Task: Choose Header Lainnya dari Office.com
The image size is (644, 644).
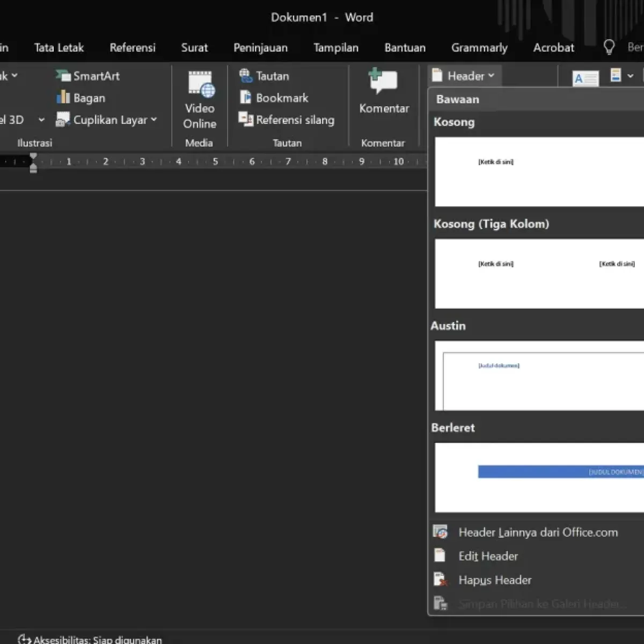Action: point(537,532)
